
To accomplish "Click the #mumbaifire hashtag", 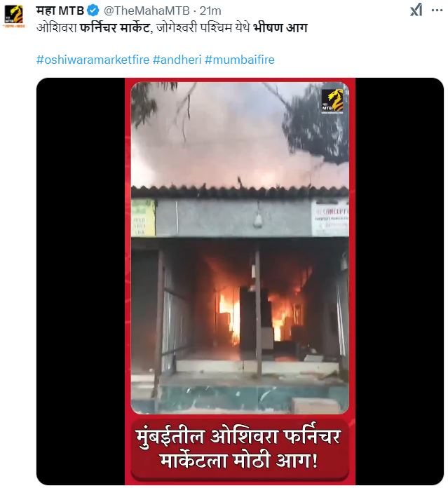I will tap(240, 60).
